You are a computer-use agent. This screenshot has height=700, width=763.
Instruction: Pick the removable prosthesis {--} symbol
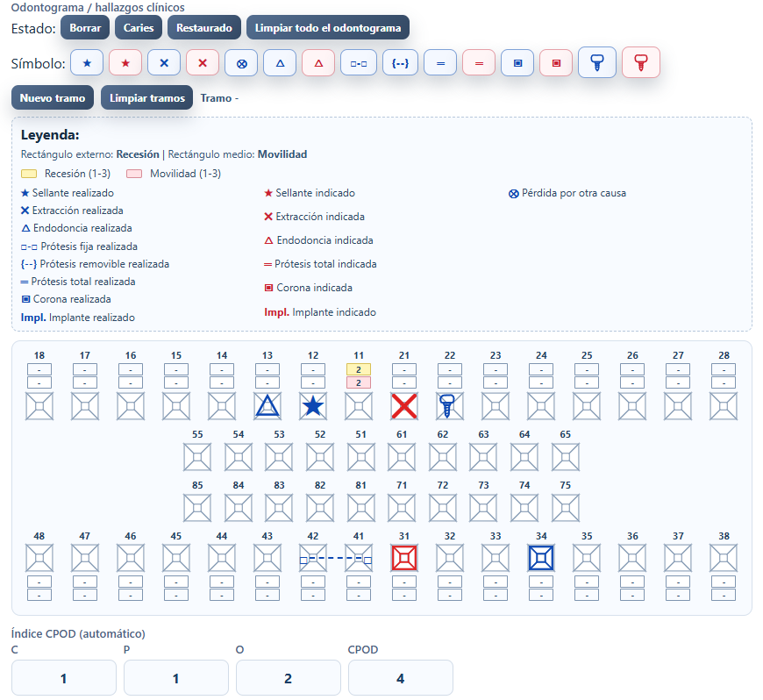[400, 63]
